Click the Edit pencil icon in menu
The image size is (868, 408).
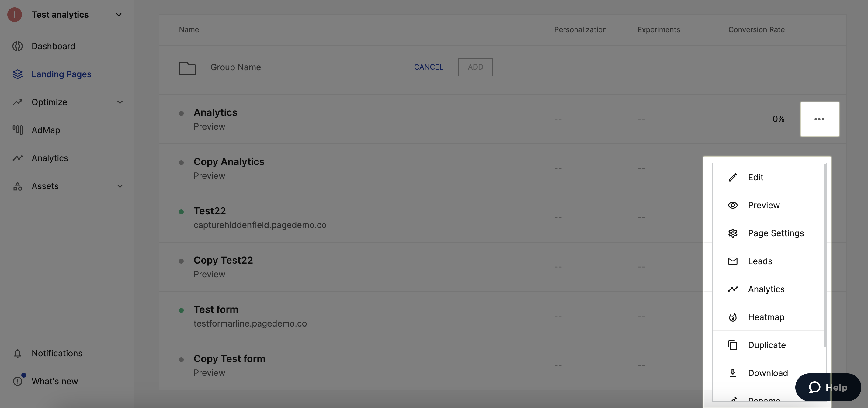coord(733,177)
